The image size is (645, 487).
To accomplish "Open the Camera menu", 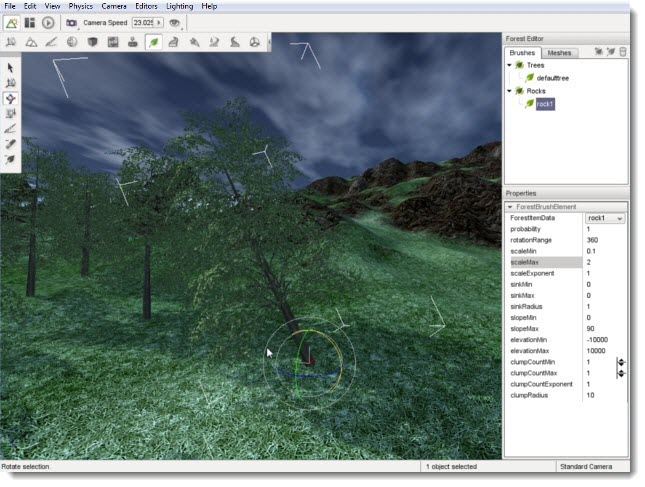I will [x=114, y=6].
